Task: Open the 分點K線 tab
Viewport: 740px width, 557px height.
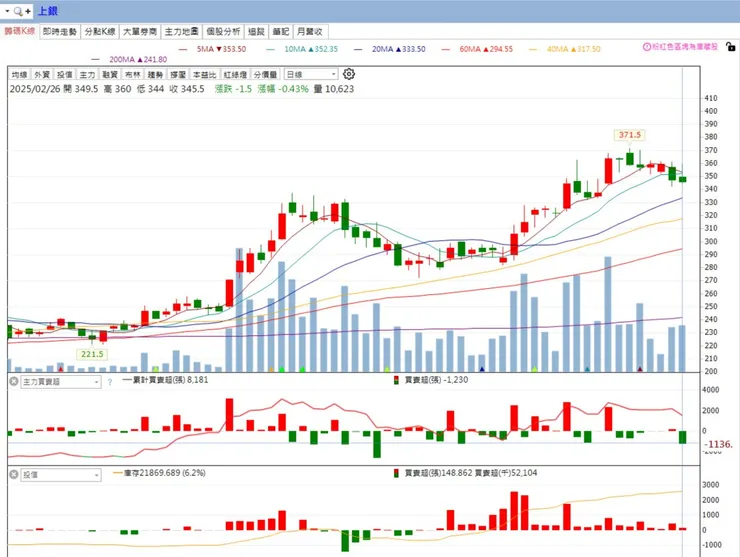Action: point(100,32)
